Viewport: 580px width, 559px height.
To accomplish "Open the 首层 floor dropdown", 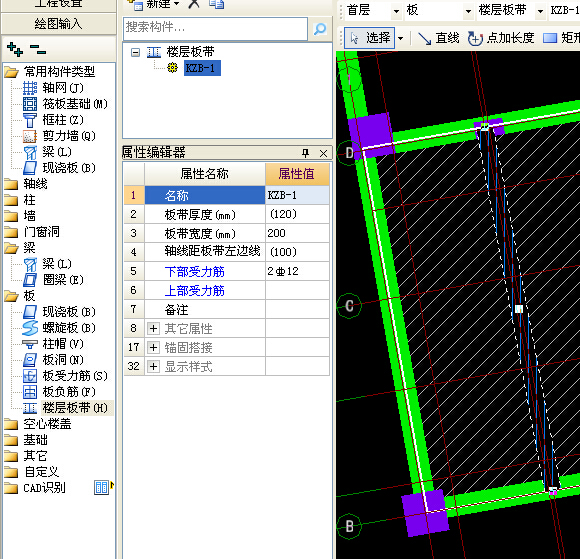I will tap(396, 11).
